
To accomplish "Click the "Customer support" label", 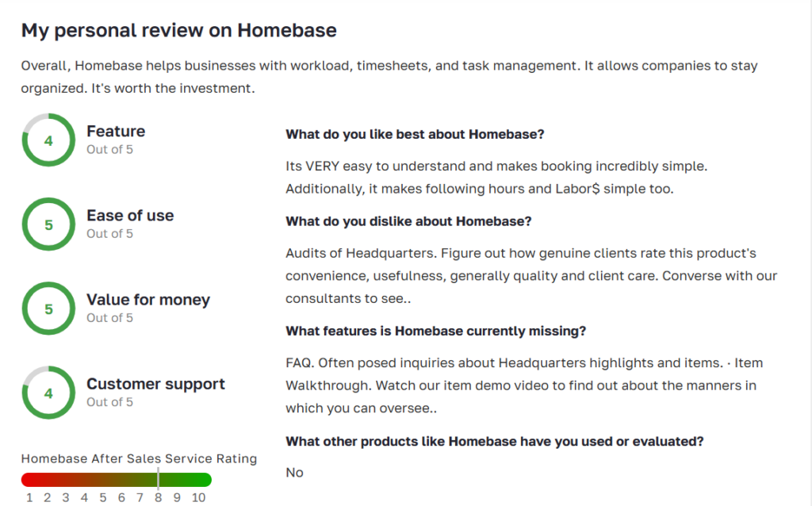I will (155, 384).
